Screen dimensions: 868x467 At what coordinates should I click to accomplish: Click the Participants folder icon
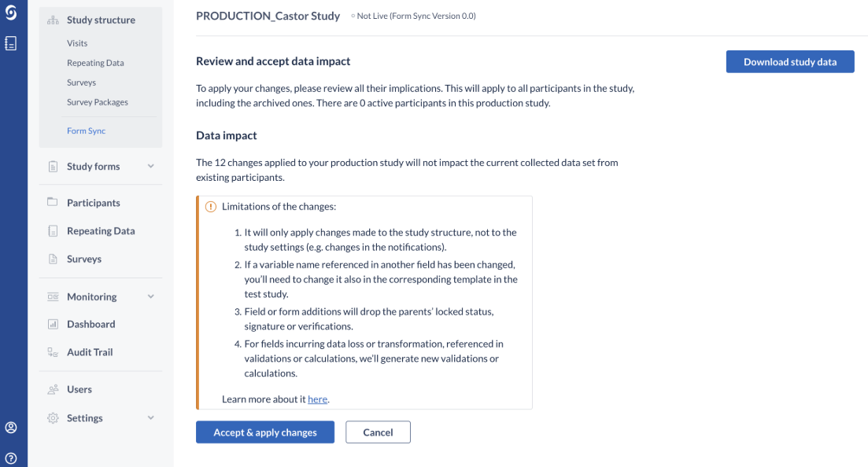click(x=53, y=203)
